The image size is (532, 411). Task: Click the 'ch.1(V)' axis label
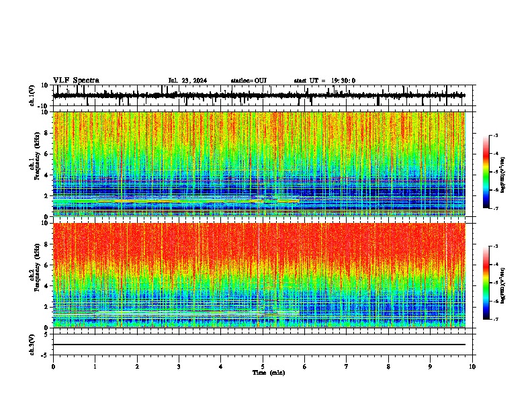32,95
